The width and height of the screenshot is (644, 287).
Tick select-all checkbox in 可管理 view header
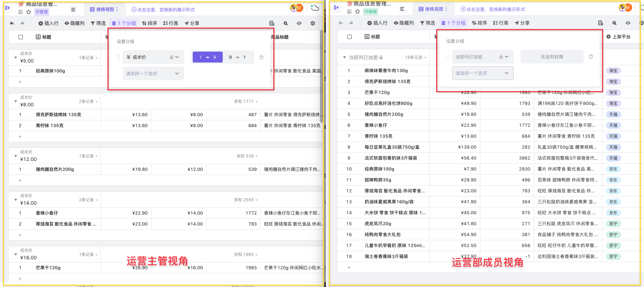tap(21, 37)
